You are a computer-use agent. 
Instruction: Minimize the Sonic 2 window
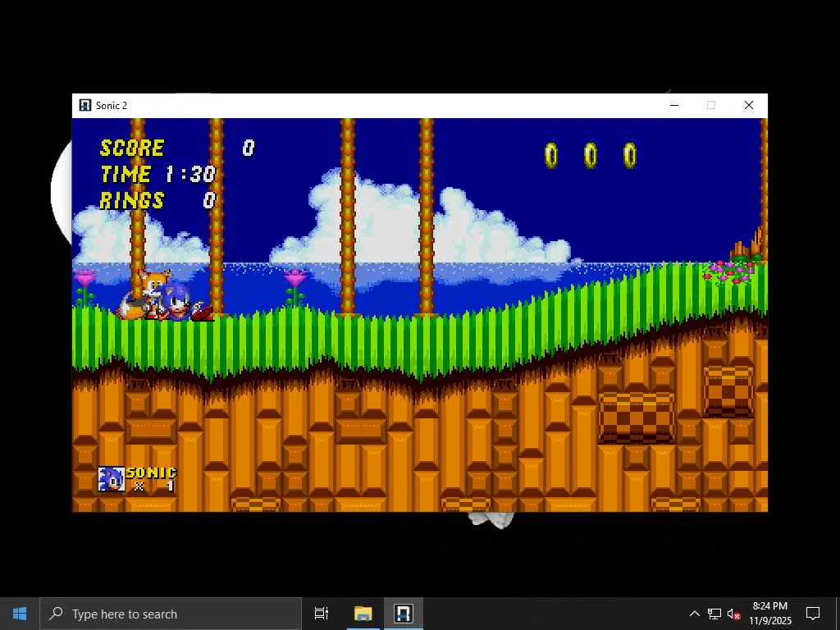pyautogui.click(x=674, y=105)
